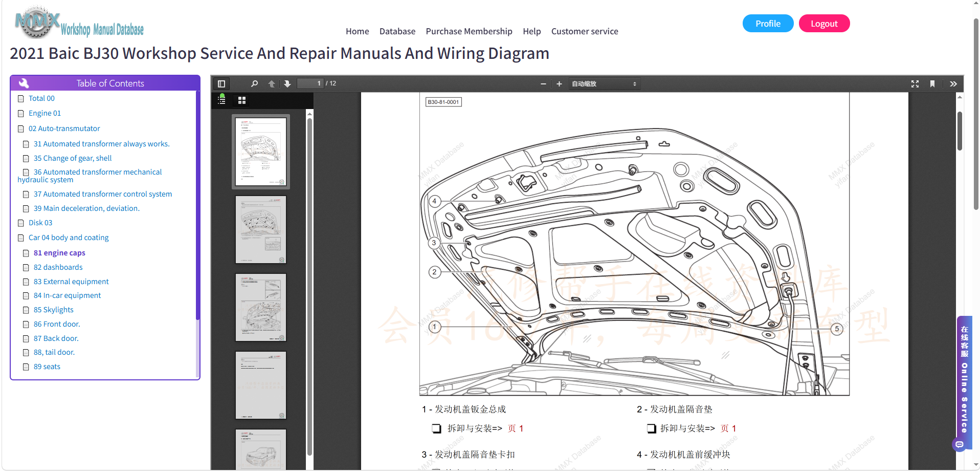This screenshot has height=472, width=980.
Task: Click the PDF bookmark icon
Action: pyautogui.click(x=932, y=84)
